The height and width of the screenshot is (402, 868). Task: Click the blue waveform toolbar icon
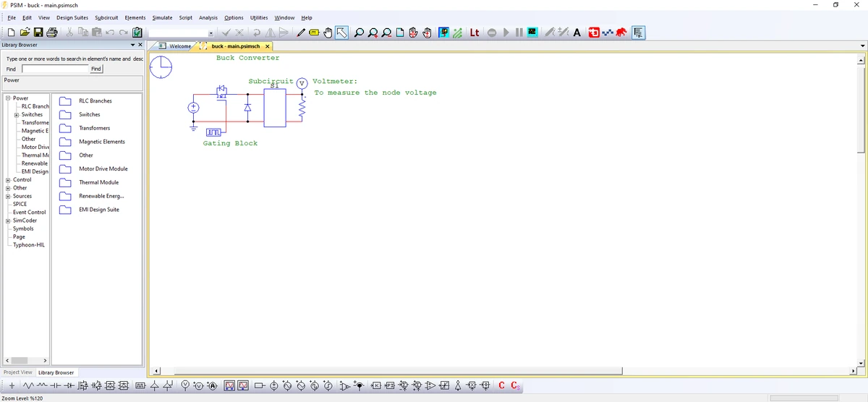(606, 33)
